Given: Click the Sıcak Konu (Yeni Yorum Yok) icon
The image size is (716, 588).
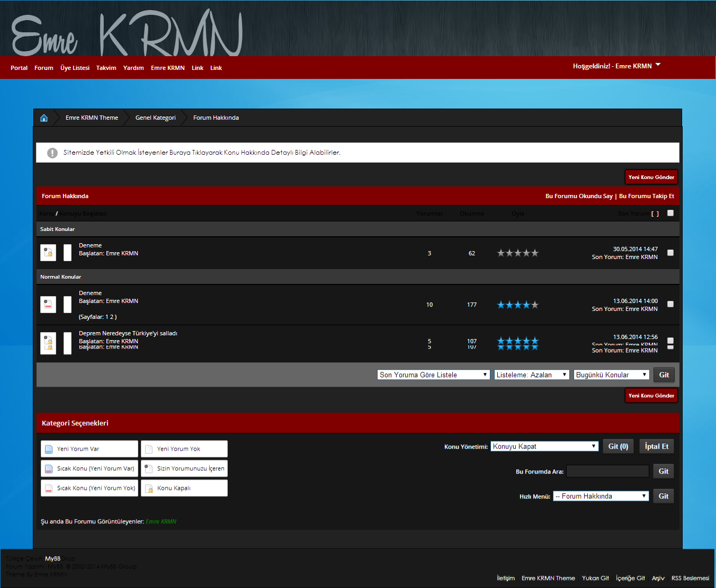Looking at the screenshot, I should [49, 488].
